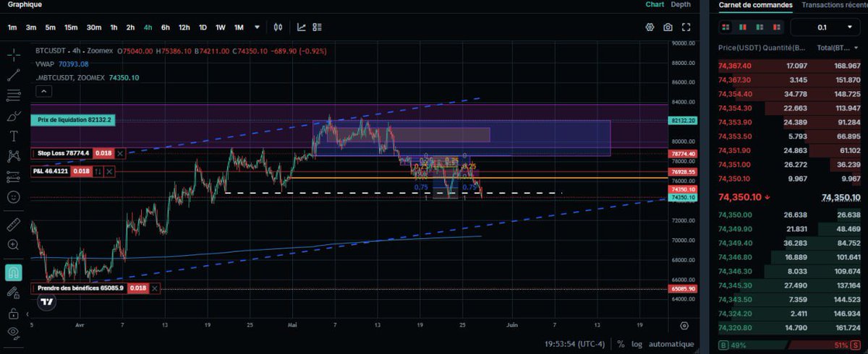Screen dimensions: 868x354
Task: Switch to the Depth tab
Action: coord(681,4)
